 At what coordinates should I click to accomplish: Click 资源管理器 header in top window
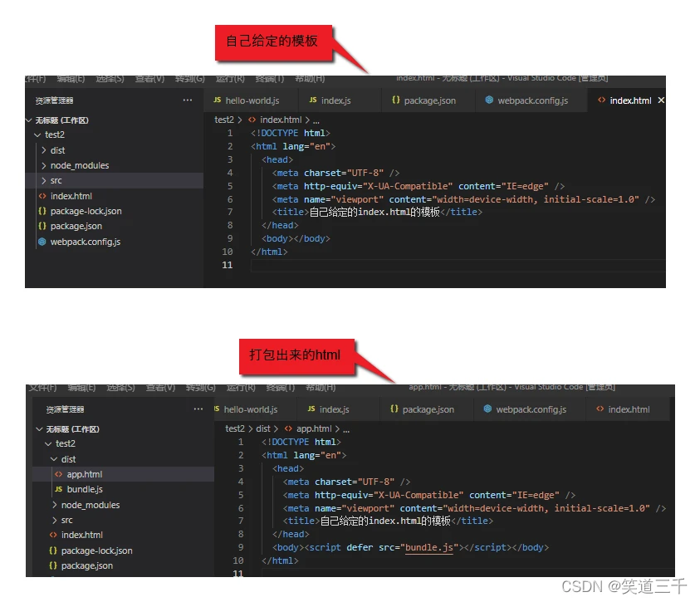[54, 100]
